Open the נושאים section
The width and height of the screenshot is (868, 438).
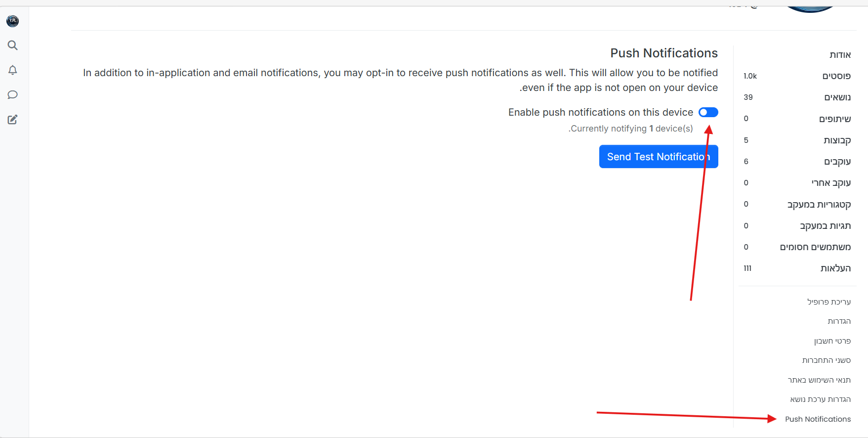coord(837,97)
